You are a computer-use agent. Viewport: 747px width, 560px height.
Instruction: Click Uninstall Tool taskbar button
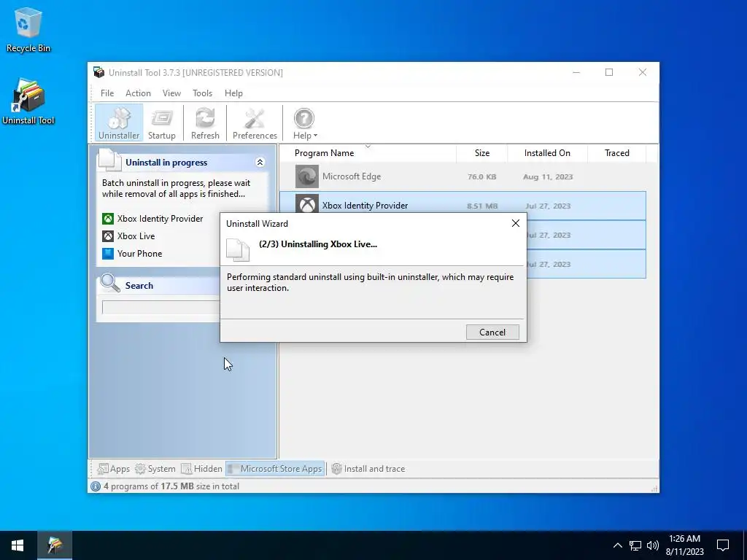[55, 545]
